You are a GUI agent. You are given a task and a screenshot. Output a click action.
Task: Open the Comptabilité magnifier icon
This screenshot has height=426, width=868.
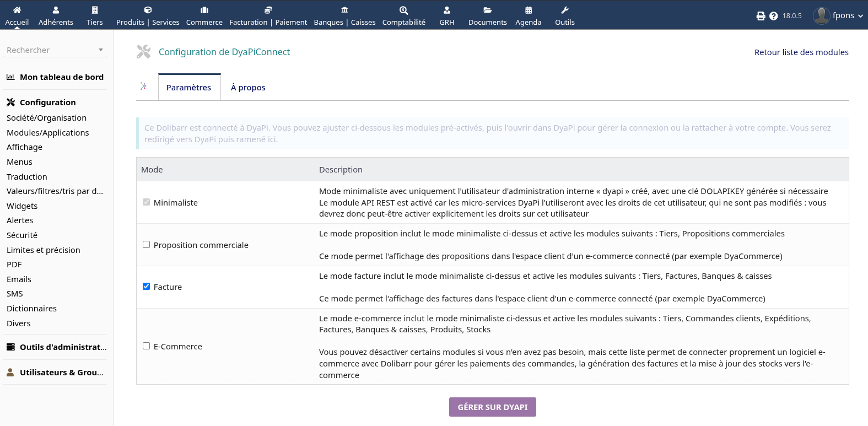point(404,10)
